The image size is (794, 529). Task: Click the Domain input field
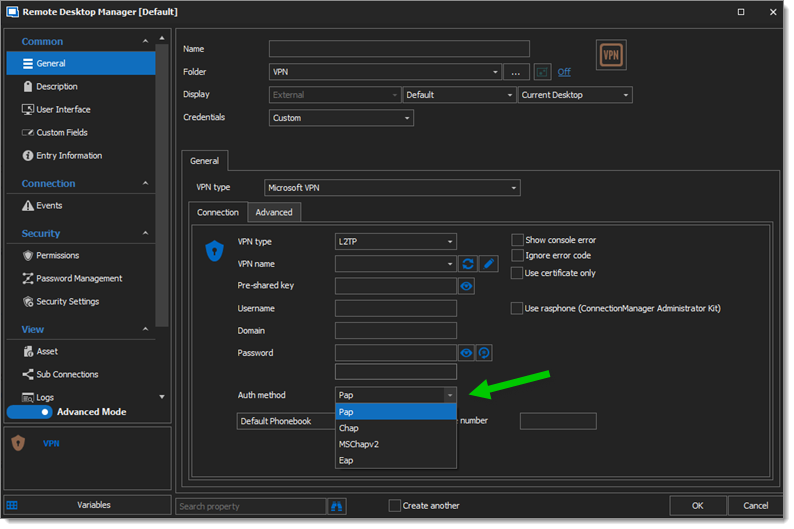[396, 331]
